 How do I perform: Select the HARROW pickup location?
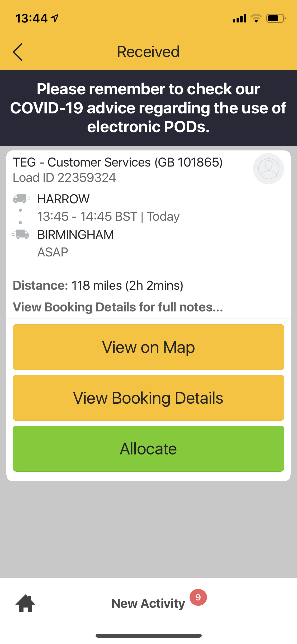(63, 199)
